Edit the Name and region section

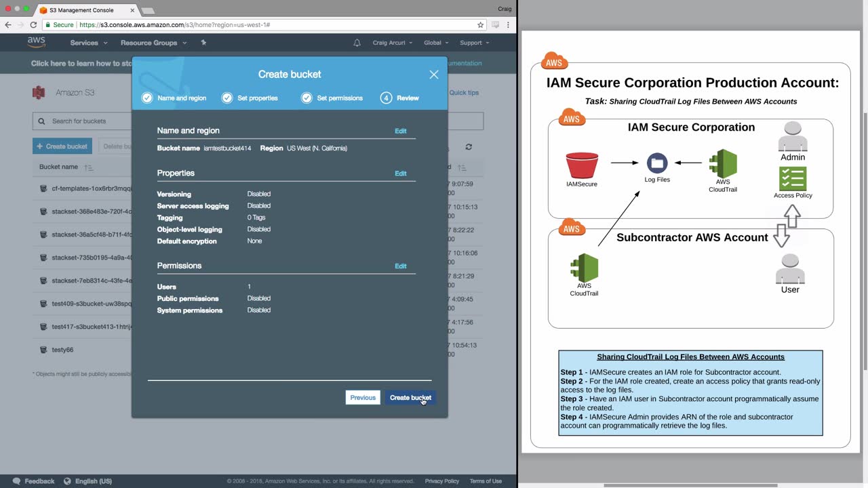401,131
